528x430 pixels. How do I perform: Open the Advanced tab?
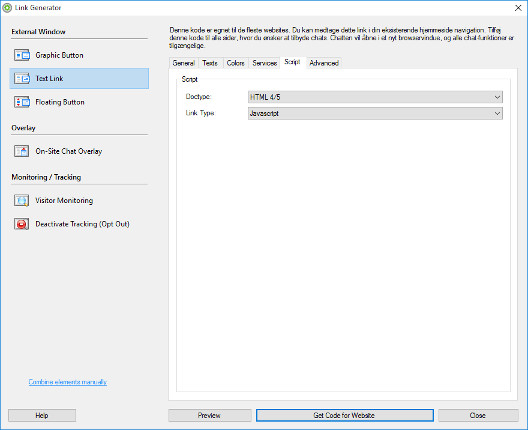click(324, 63)
